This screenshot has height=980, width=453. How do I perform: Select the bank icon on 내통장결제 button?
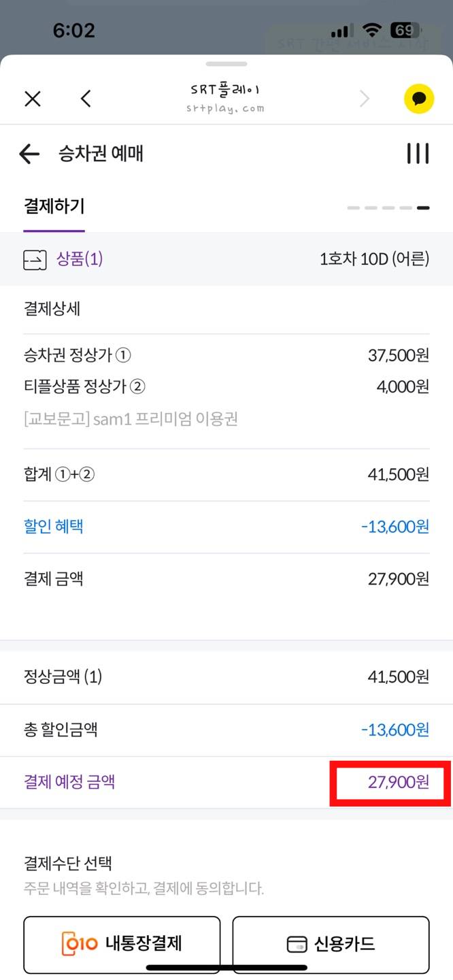pos(79,944)
